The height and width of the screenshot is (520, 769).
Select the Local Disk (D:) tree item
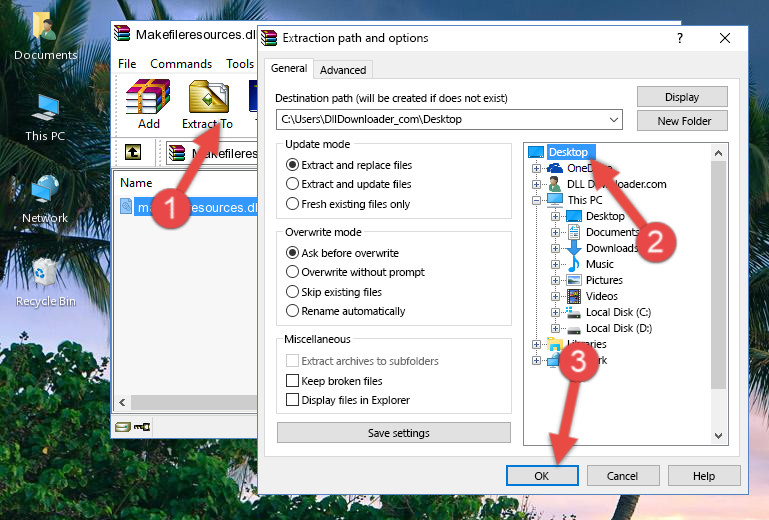pyautogui.click(x=618, y=328)
